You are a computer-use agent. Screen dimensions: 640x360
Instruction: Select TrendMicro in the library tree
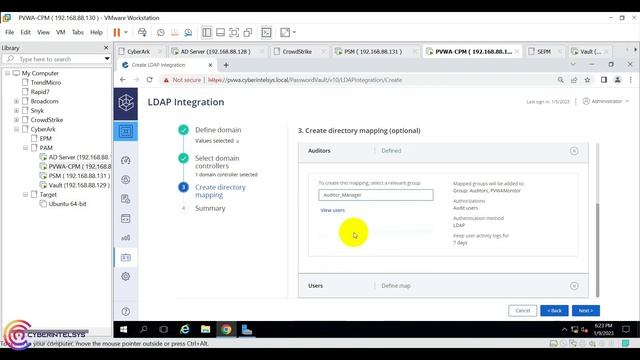[x=46, y=82]
